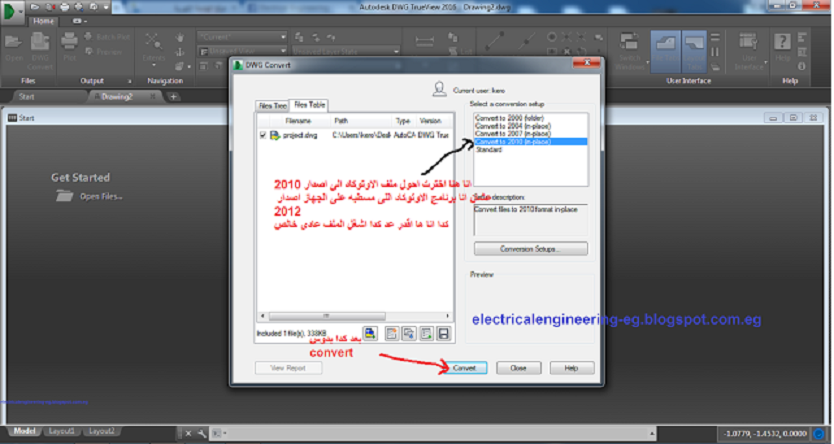Viewport: 834px width, 444px height.
Task: Expand the User Interface dropdown arrow
Action: click(x=766, y=63)
